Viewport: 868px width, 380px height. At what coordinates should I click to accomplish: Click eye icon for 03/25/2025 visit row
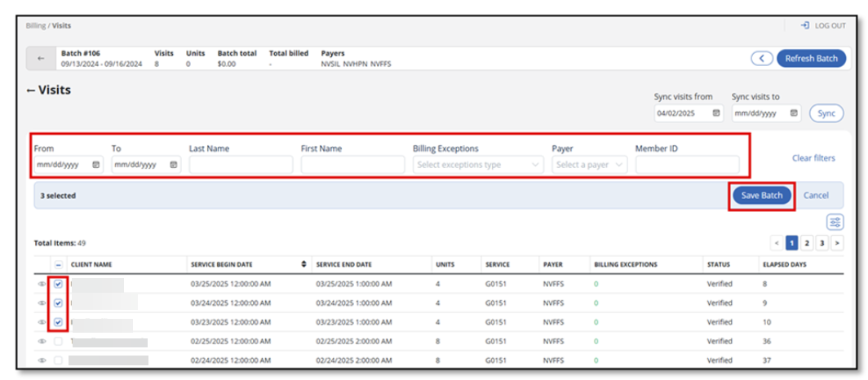click(x=42, y=285)
